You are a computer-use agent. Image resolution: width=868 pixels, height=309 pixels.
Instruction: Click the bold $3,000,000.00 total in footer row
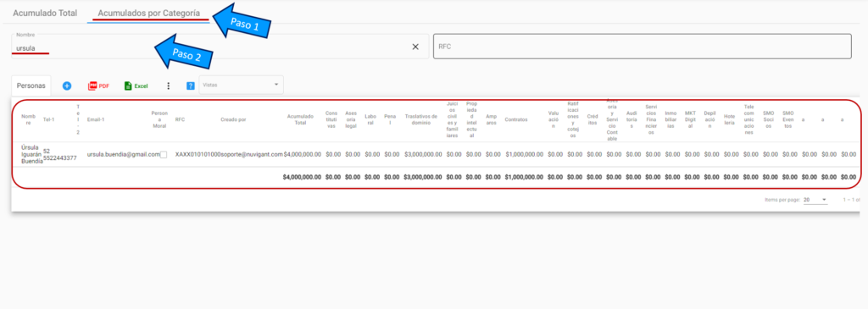click(423, 178)
